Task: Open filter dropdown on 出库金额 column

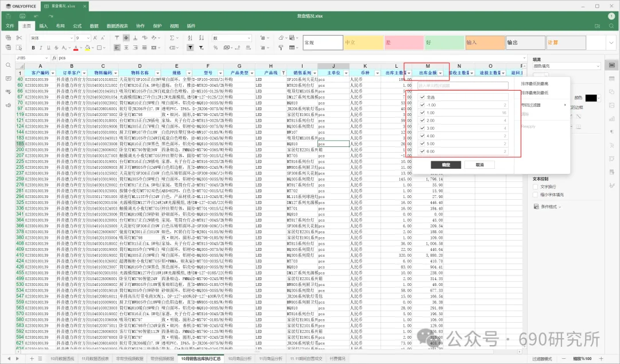Action: pos(440,73)
